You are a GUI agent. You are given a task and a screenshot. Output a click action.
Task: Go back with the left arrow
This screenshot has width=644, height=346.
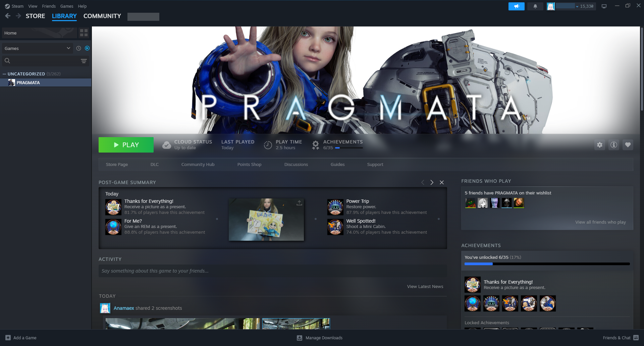click(x=8, y=16)
